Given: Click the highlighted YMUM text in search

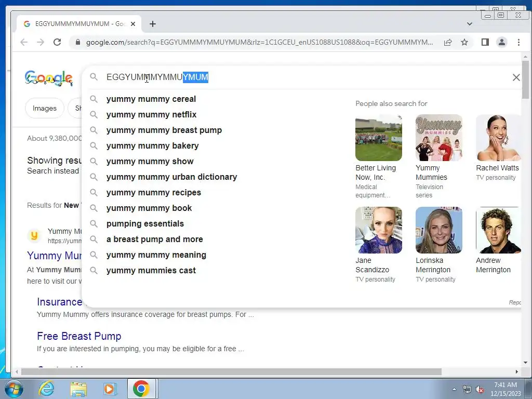Looking at the screenshot, I should pyautogui.click(x=195, y=77).
